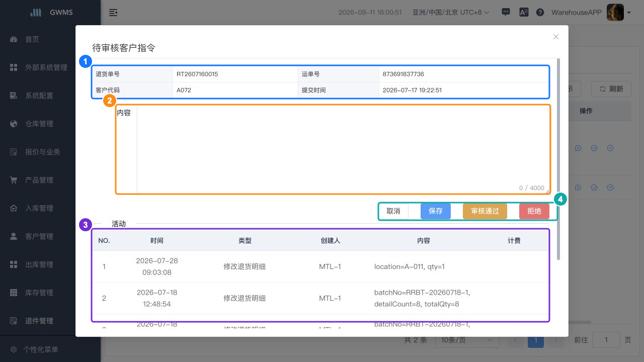Screen dimensions: 644x362
Task: Click submit time 2026-07-17 19:22:51
Action: (x=413, y=90)
